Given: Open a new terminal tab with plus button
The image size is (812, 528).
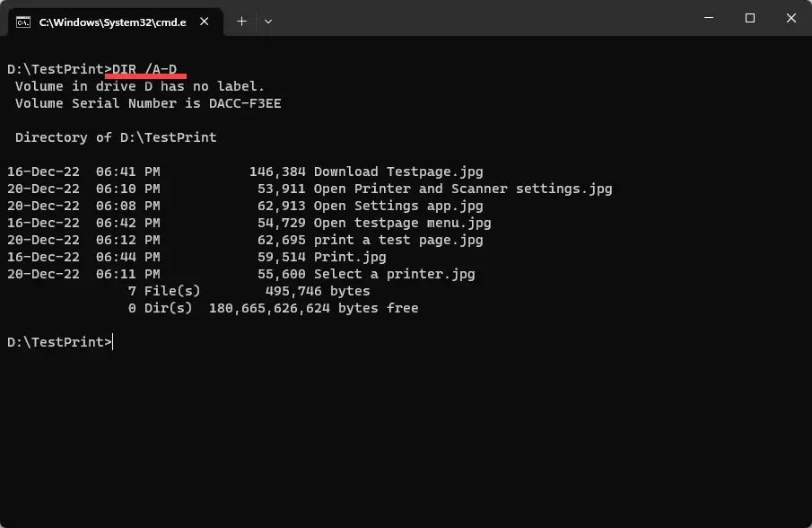Looking at the screenshot, I should click(240, 21).
